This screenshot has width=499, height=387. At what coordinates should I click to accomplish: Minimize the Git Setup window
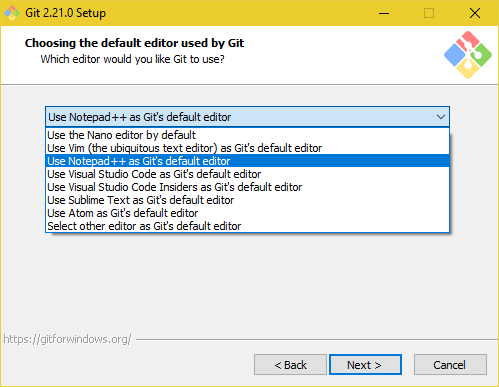[x=384, y=13]
